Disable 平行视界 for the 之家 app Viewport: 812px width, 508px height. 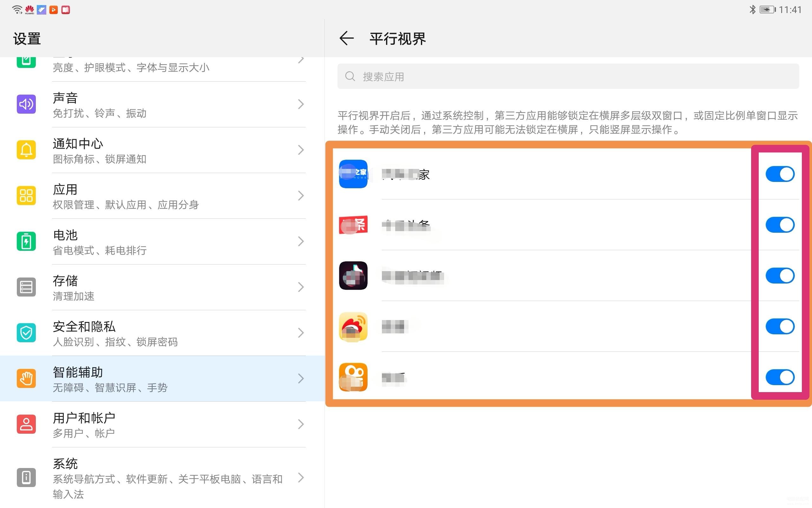point(780,174)
